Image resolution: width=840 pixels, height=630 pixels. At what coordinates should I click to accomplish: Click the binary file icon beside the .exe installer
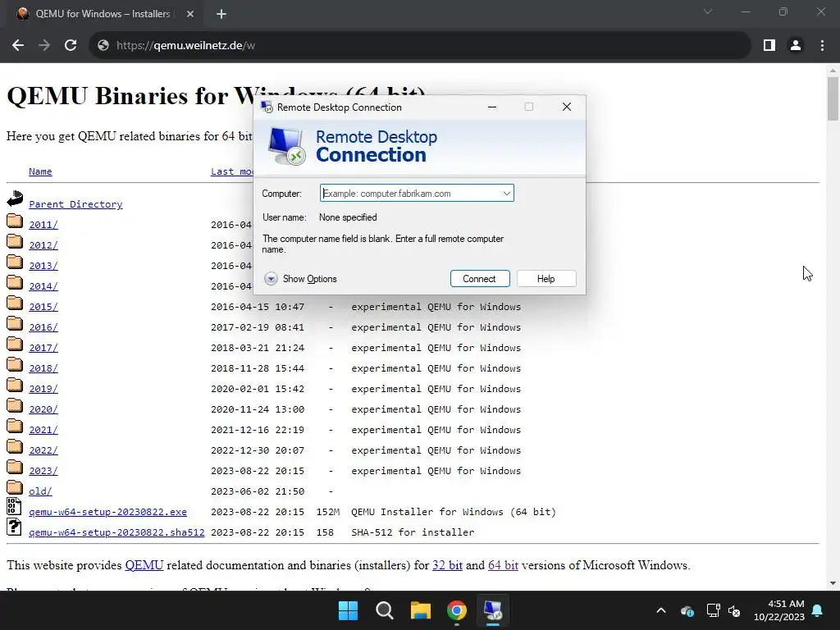pos(14,506)
